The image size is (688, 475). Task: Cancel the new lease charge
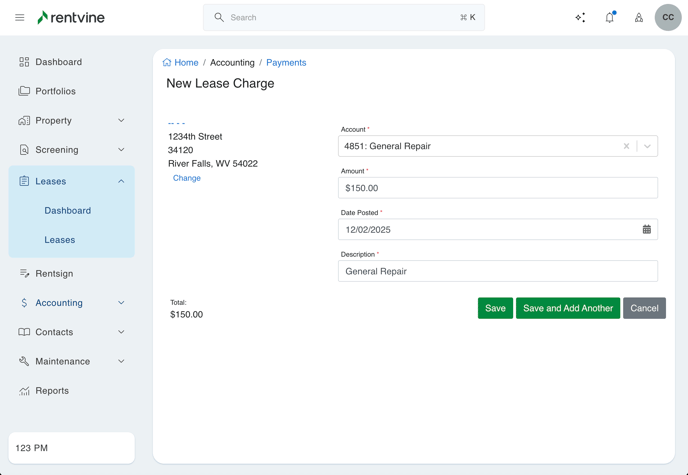tap(644, 308)
